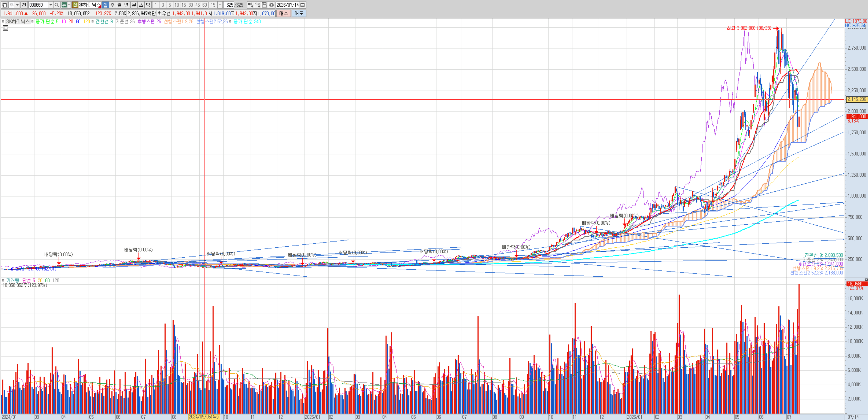Click the 선행스팬2 52,26 legend label
The height and width of the screenshot is (420, 868).
point(212,21)
